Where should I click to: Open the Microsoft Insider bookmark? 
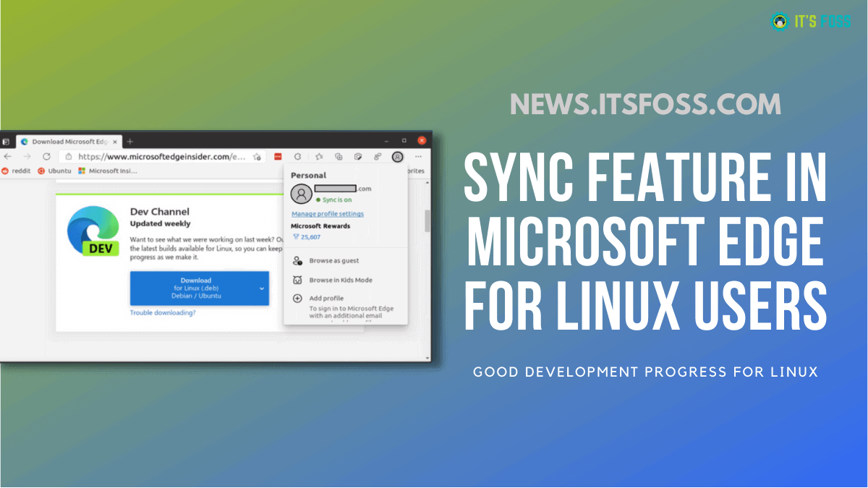coord(109,171)
